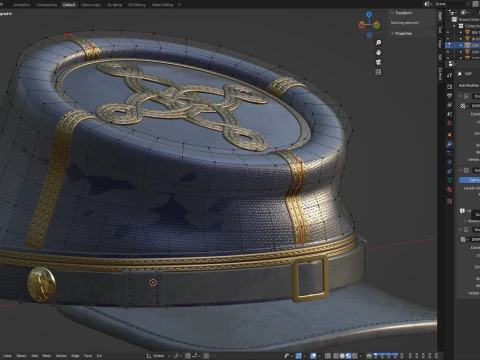Viewport: 480px width, 360px height.
Task: Click the green Y axis on navigation gizmo
Action: 377,25
